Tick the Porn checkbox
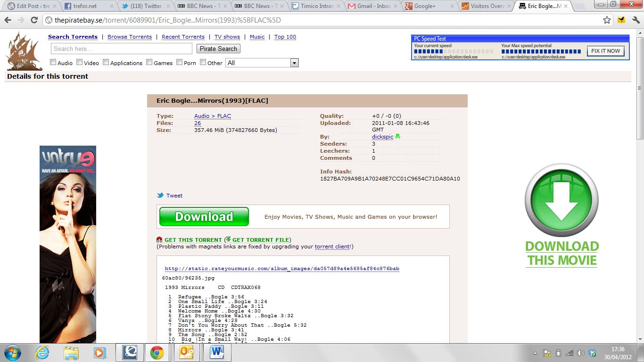Screen dimensions: 644x362 [180, 62]
